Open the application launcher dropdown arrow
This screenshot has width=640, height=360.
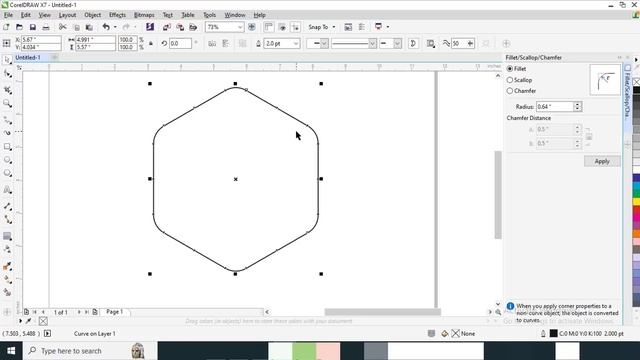(x=388, y=27)
